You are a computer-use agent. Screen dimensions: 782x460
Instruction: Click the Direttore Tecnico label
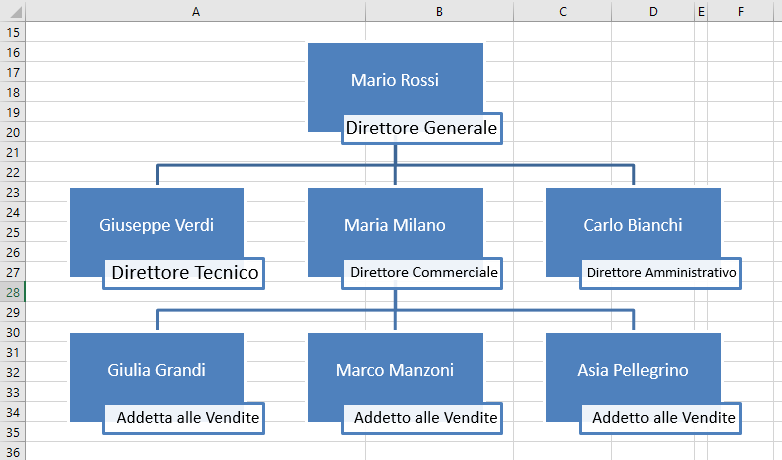[184, 273]
